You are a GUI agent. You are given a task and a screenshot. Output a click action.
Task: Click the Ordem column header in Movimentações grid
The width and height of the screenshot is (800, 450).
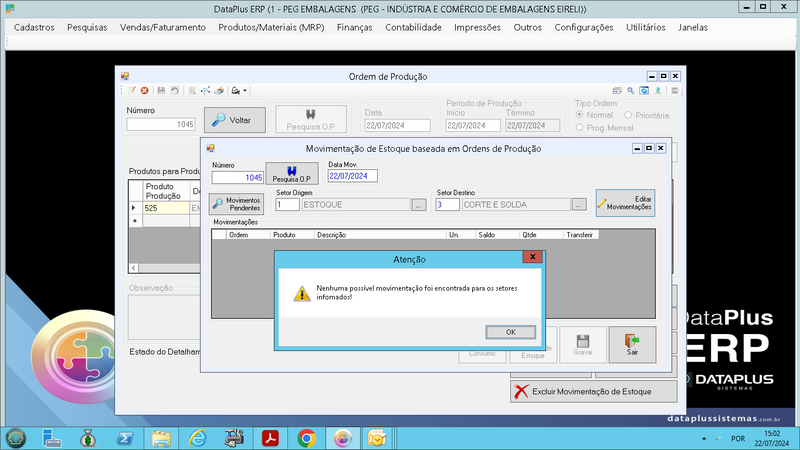pos(248,235)
